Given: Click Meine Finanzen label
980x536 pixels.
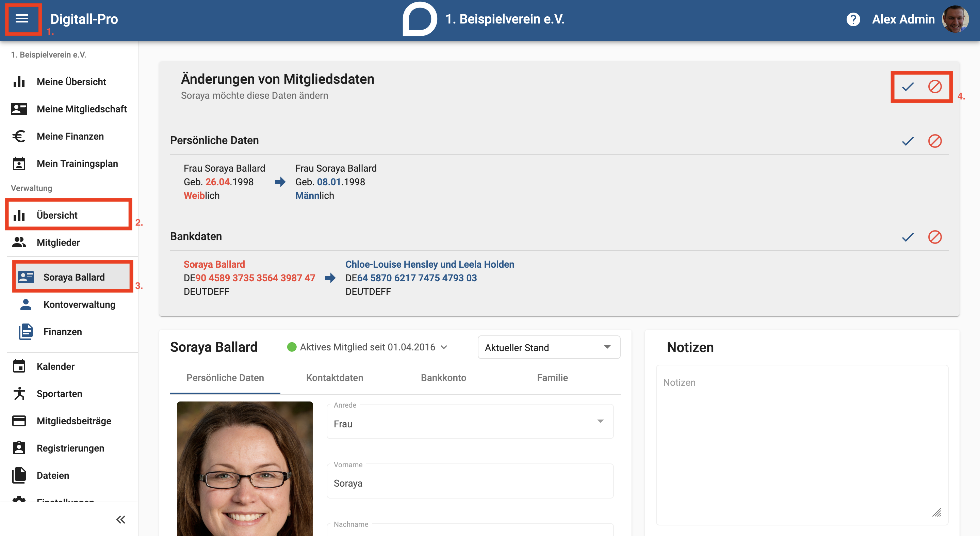Looking at the screenshot, I should pos(70,136).
